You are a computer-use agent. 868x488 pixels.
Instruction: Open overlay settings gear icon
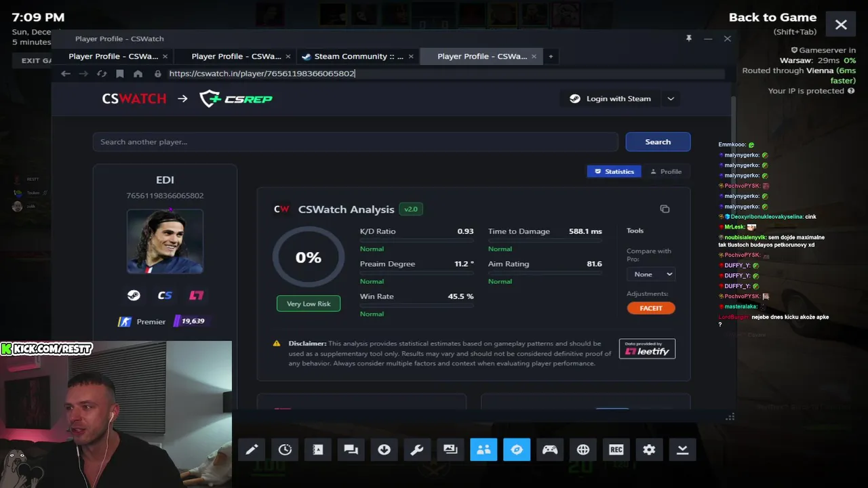[x=650, y=449]
